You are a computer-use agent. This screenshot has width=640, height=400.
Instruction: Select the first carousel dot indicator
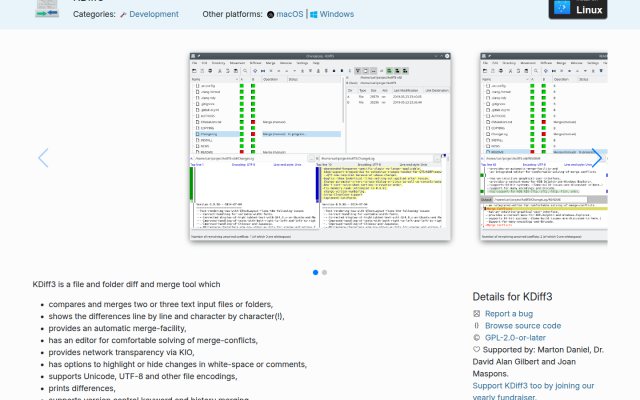(x=316, y=272)
